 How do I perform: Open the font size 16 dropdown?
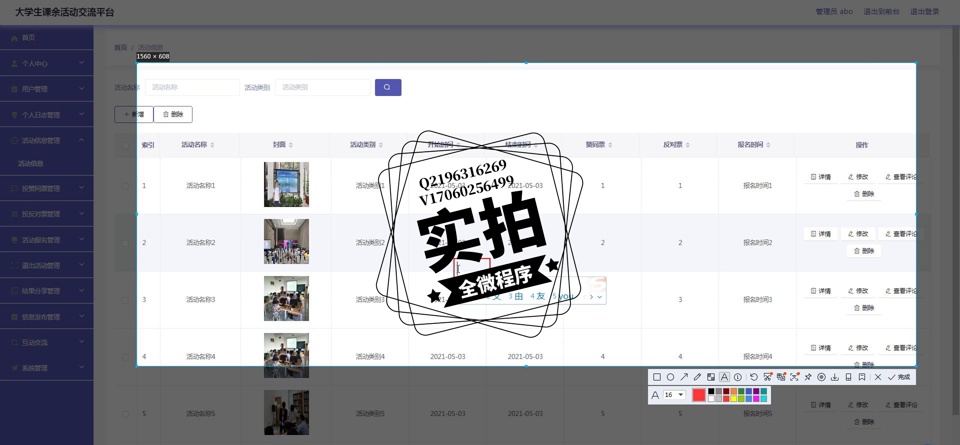tap(674, 395)
